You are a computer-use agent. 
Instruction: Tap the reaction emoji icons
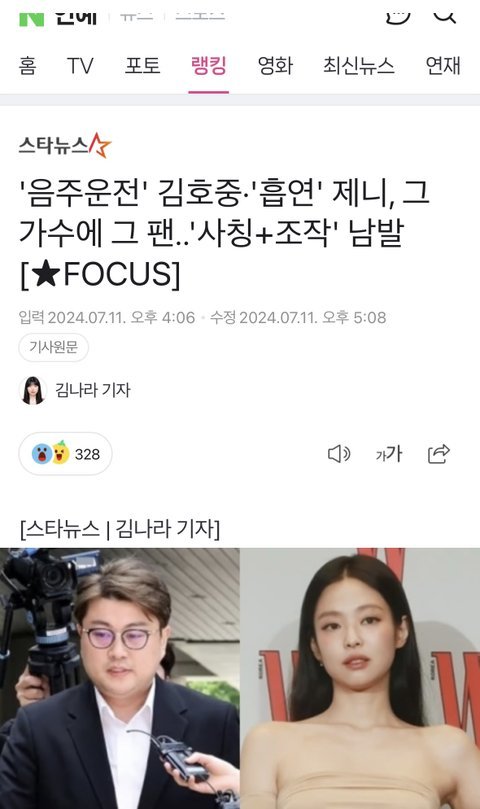[51, 454]
